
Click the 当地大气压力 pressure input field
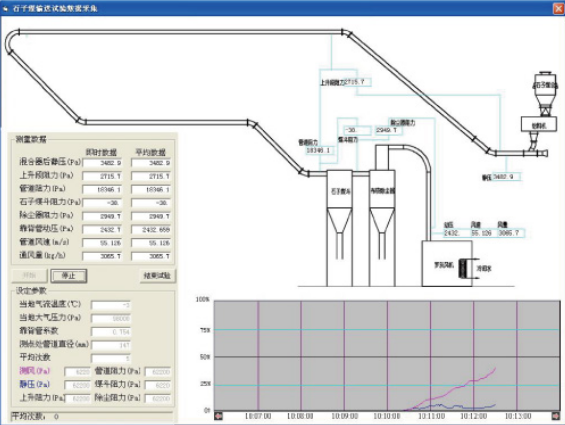(111, 319)
